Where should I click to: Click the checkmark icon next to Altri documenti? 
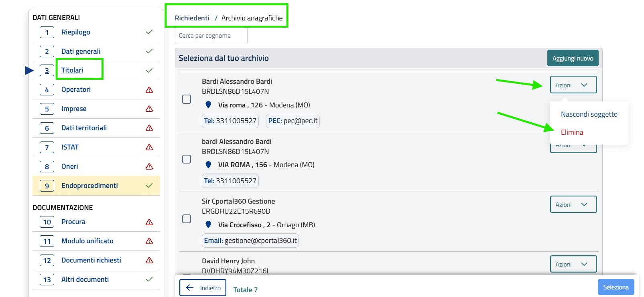(149, 279)
